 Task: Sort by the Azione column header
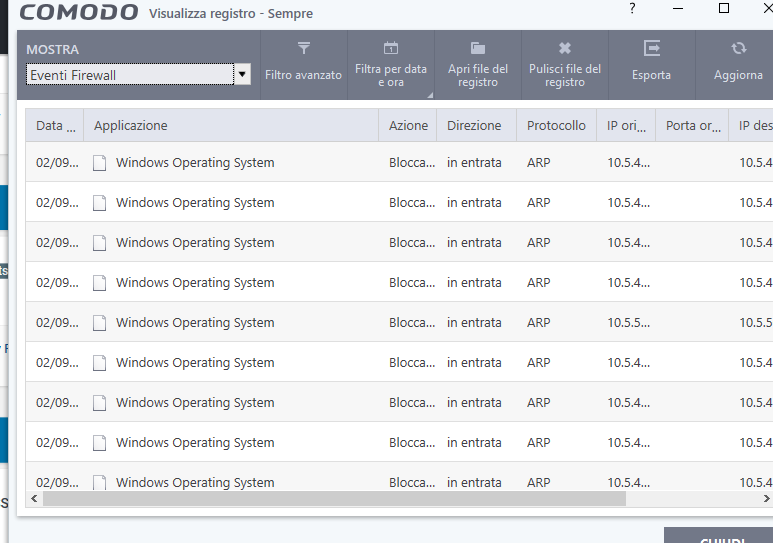[x=408, y=126]
